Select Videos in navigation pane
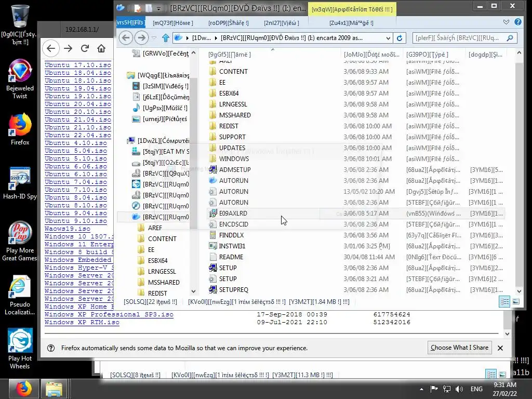The image size is (532, 399). (x=161, y=86)
